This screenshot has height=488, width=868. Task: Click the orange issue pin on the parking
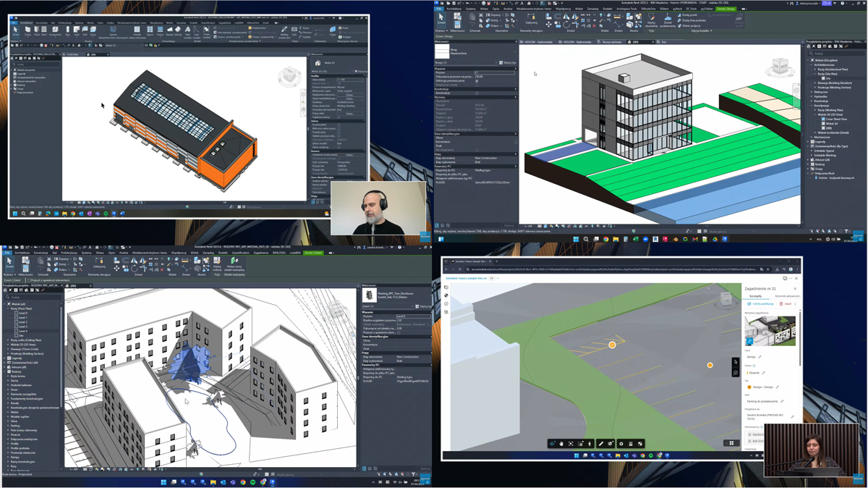click(612, 345)
